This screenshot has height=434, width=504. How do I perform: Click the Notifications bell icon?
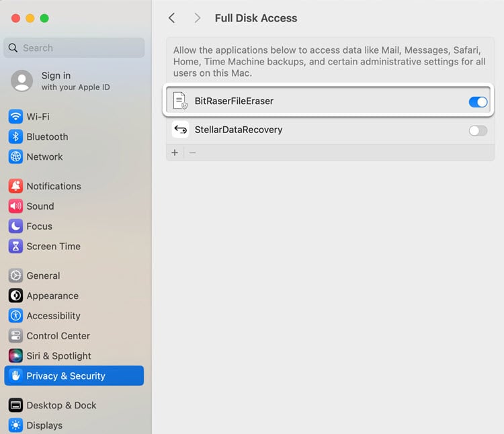(x=15, y=186)
